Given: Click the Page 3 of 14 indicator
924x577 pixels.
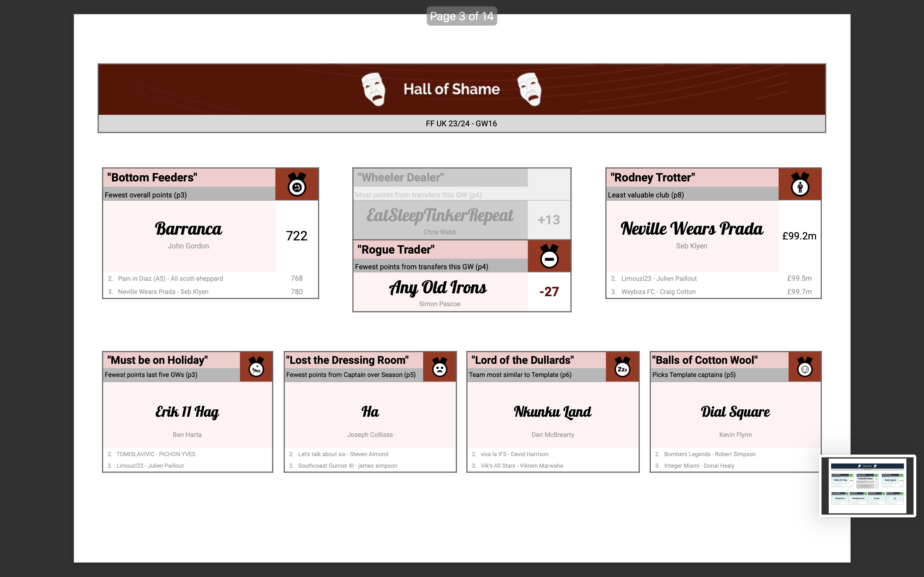Looking at the screenshot, I should point(462,16).
